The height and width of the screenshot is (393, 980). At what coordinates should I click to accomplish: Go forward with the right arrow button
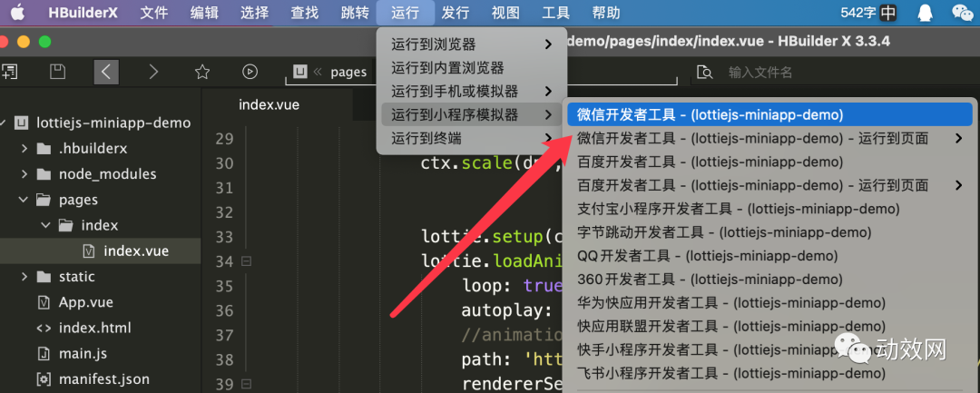coord(153,72)
